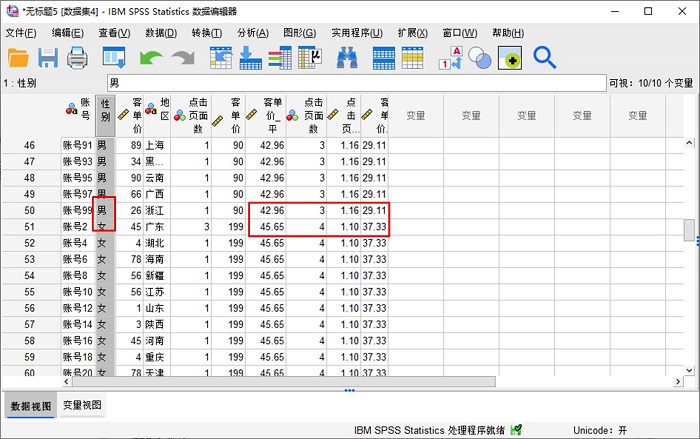Click the Open data document folder icon

click(x=18, y=58)
